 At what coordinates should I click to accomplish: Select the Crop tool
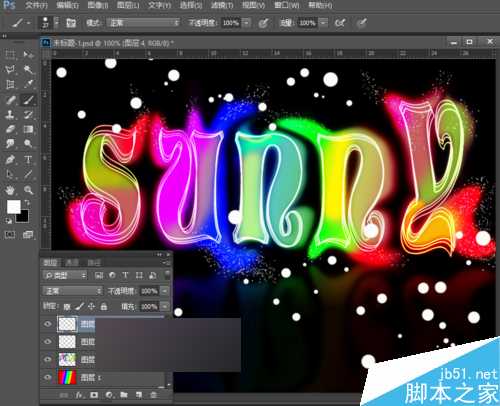(10, 84)
